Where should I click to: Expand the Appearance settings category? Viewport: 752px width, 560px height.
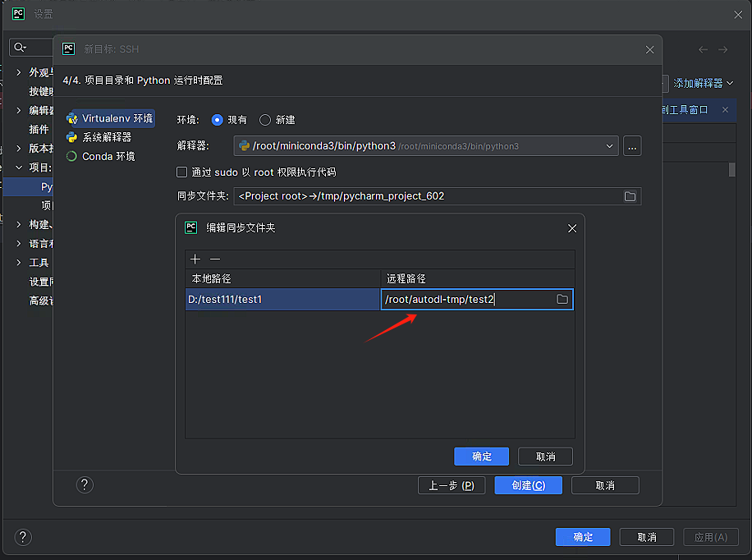click(19, 72)
